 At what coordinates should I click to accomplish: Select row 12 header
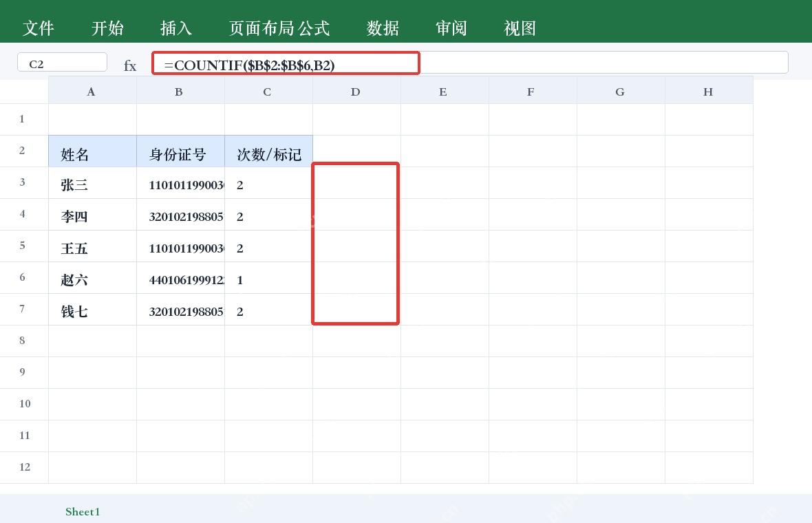(24, 467)
